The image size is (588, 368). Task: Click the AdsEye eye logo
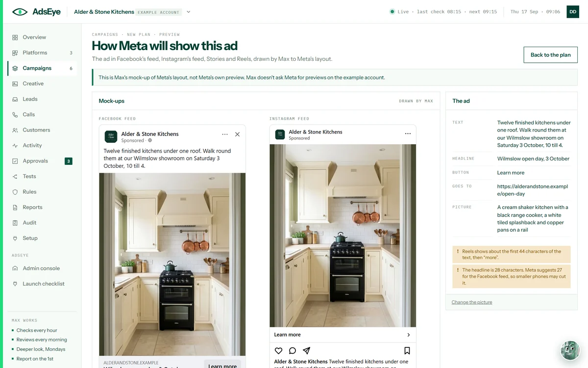click(20, 12)
